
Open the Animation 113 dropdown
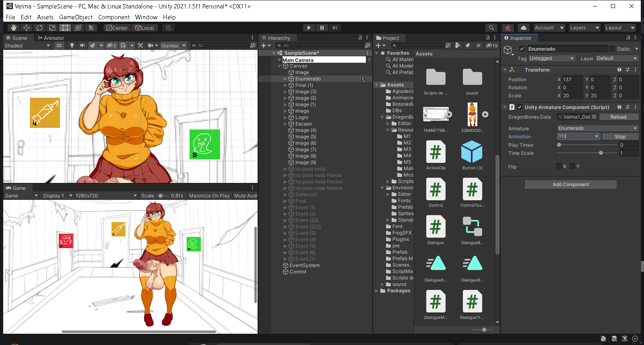(579, 136)
